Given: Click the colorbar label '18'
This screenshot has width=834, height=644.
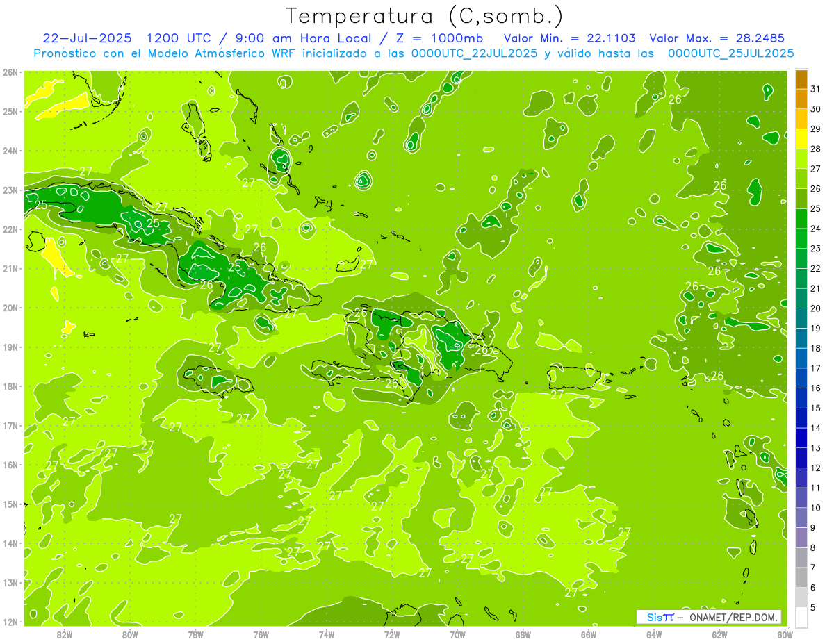Looking at the screenshot, I should (x=816, y=348).
